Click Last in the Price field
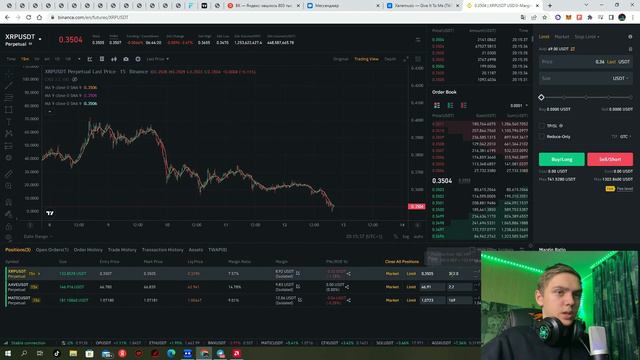640x360 pixels. 611,62
